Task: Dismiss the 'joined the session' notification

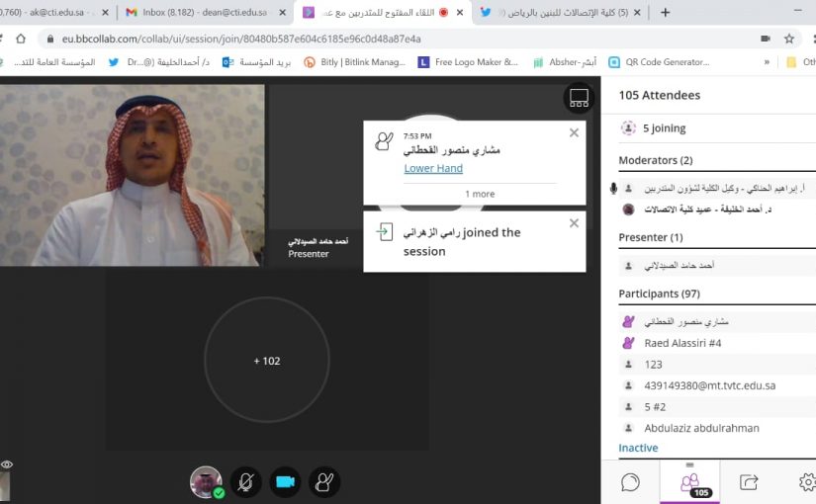Action: [x=574, y=223]
